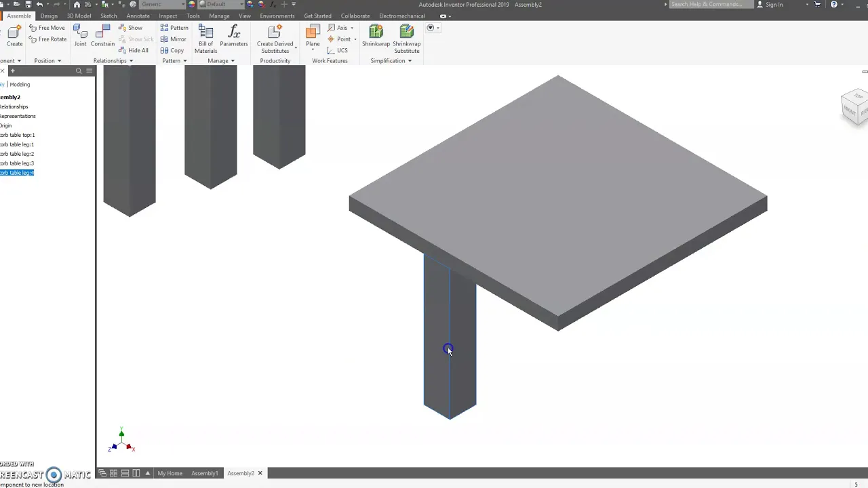Viewport: 868px width, 488px height.
Task: Click the horizontal tile layout icon
Action: pos(125,473)
